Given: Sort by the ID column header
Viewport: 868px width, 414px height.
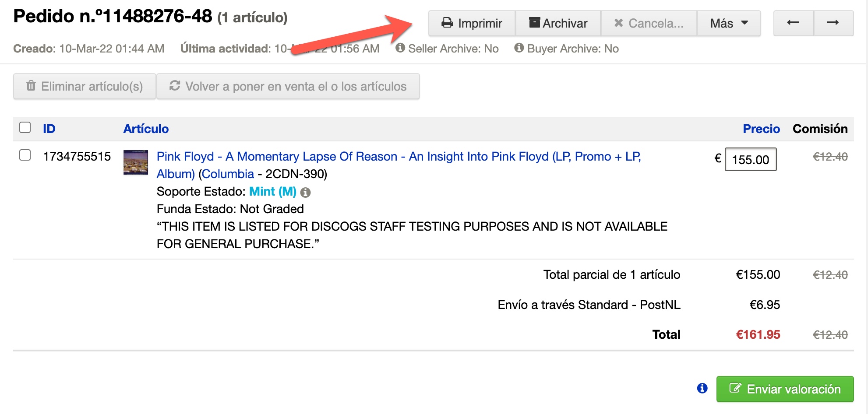Looking at the screenshot, I should tap(49, 129).
